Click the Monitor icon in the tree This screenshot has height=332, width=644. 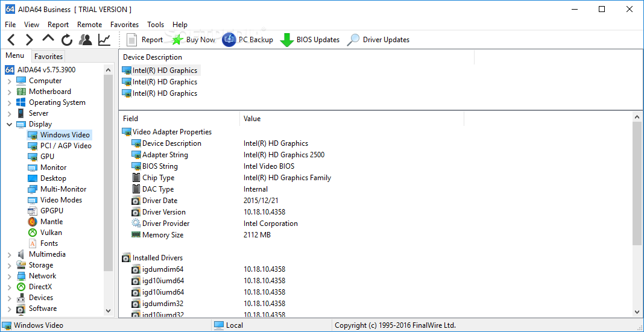(33, 168)
